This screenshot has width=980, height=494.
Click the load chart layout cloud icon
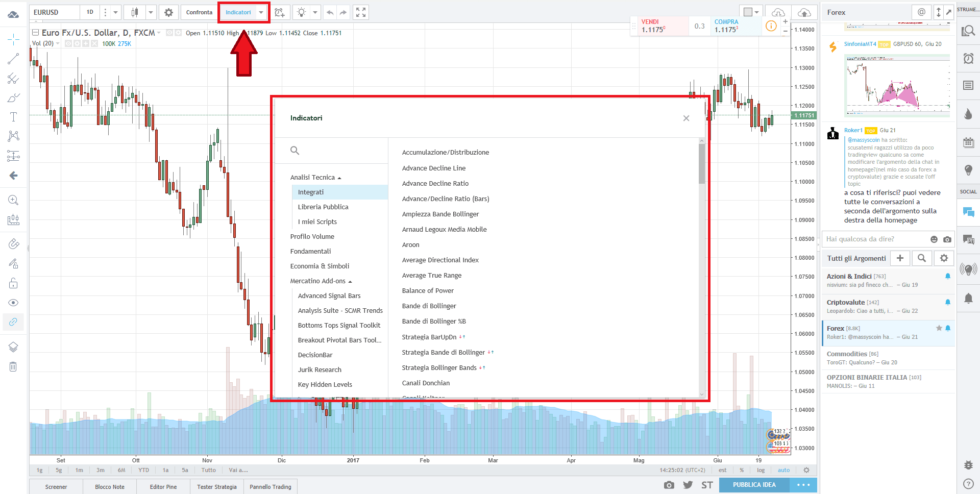[778, 12]
